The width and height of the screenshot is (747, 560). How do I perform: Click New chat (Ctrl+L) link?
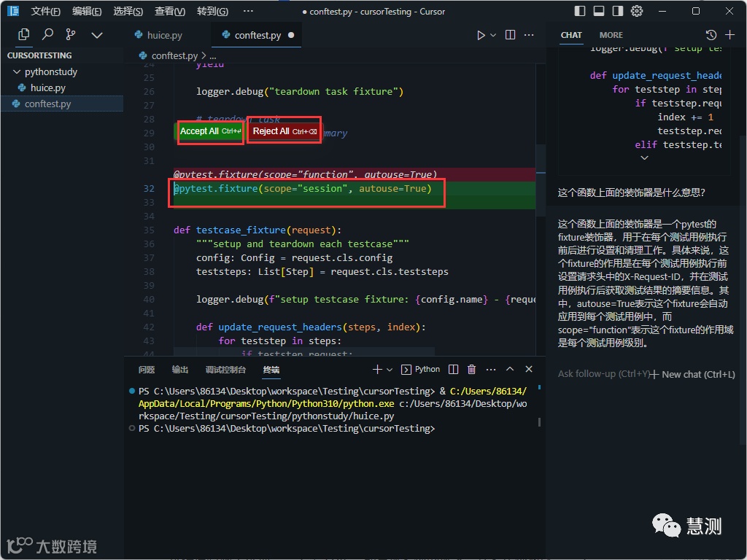(x=694, y=374)
